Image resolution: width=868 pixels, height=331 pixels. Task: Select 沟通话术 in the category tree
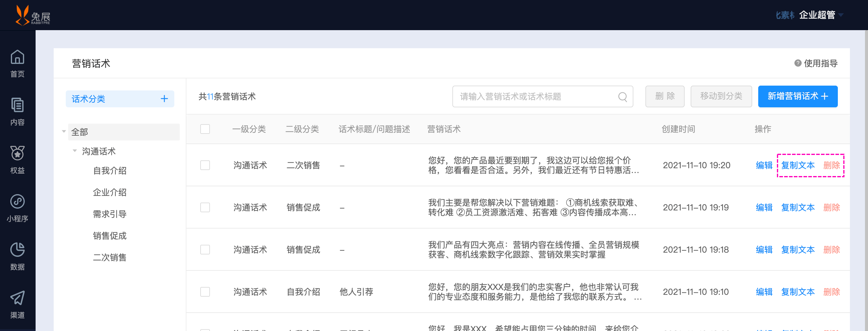(99, 151)
